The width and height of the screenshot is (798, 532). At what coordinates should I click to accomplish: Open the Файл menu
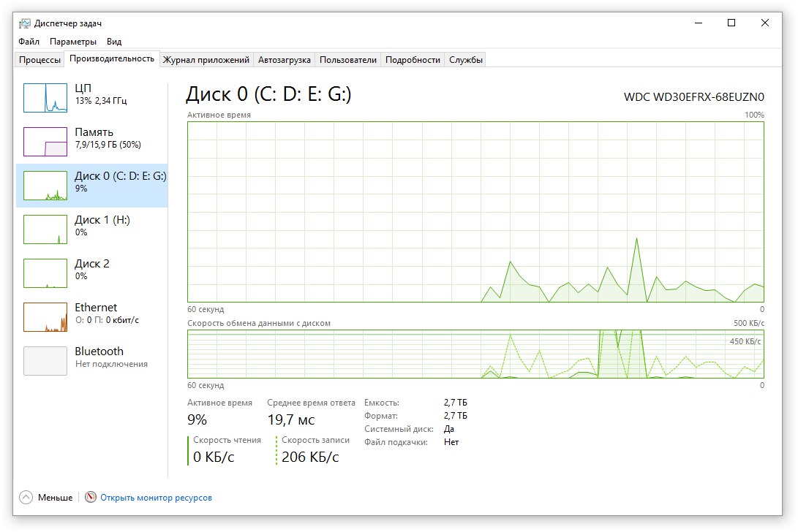coord(29,42)
